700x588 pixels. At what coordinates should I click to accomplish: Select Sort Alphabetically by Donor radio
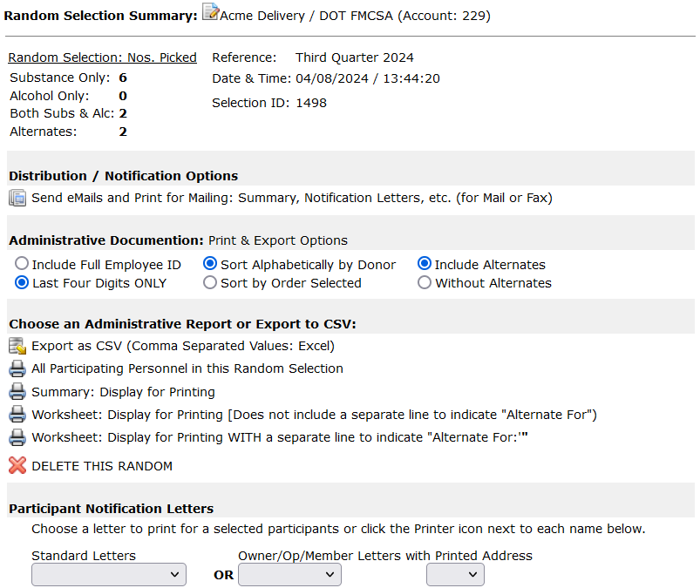click(x=210, y=264)
